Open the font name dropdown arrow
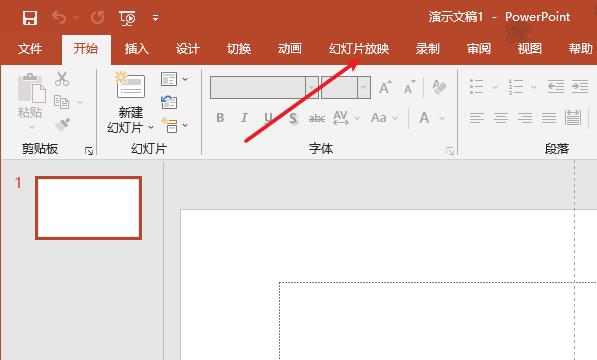Viewport: 597px width, 360px height. click(x=312, y=88)
